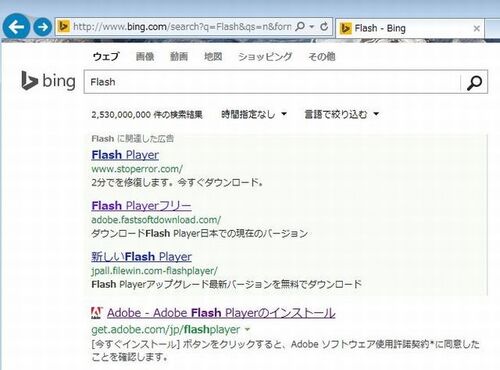Open the 新しいFlash Player ad link

coord(141,257)
